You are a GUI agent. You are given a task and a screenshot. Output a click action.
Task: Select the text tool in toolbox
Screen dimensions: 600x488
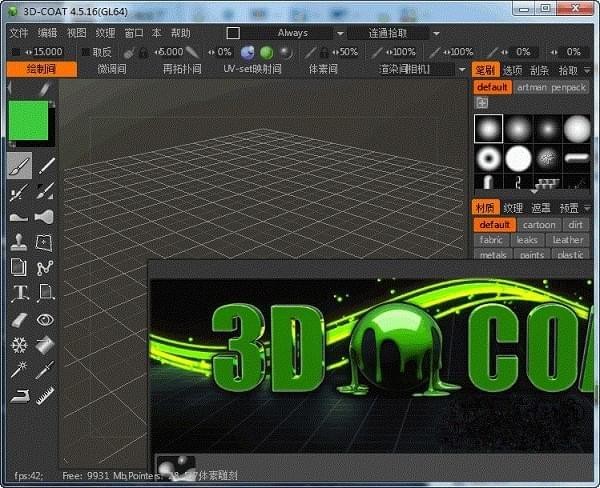coord(20,294)
